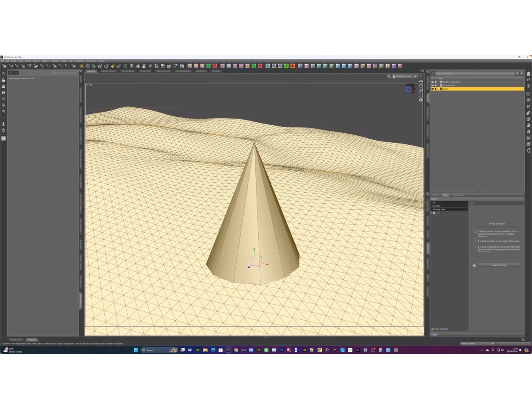Click DAZ Studio icon in Windows taskbar
The width and height of the screenshot is (532, 409).
click(228, 350)
